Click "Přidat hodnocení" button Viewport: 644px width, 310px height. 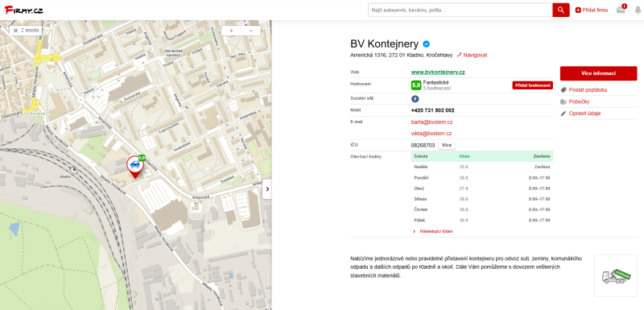pos(532,85)
